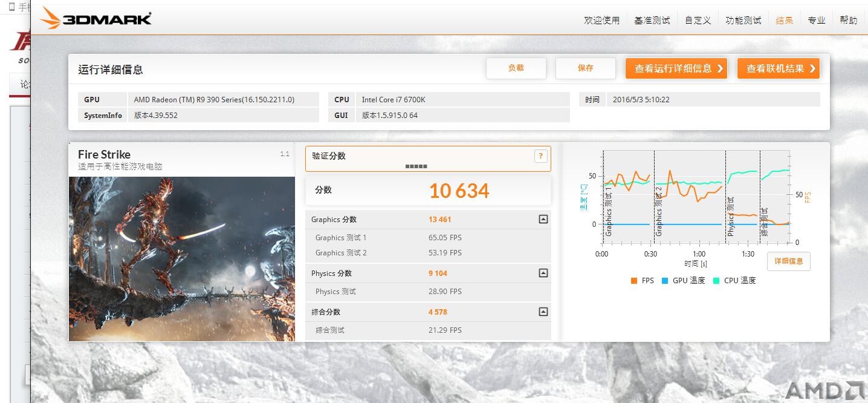Click Physics score value 9 104
Image resolution: width=868 pixels, height=403 pixels.
coord(438,274)
